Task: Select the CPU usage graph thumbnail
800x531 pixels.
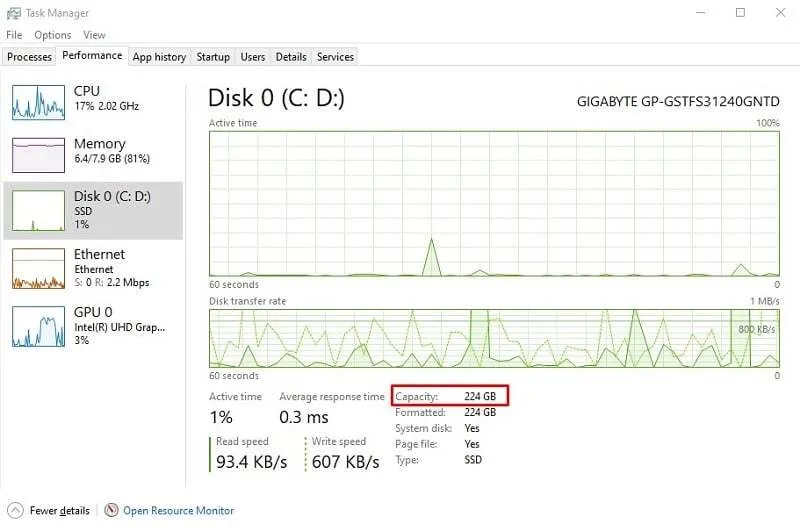Action: [x=38, y=102]
